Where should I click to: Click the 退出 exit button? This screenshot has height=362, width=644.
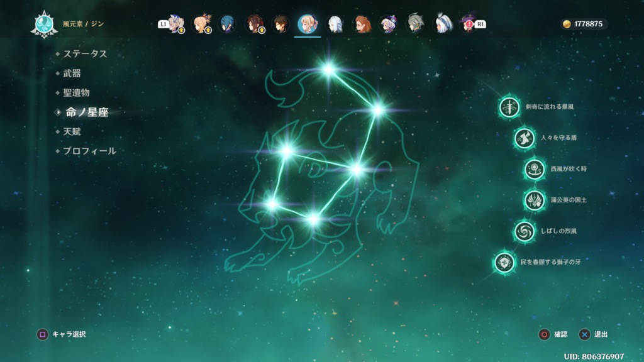pos(594,334)
